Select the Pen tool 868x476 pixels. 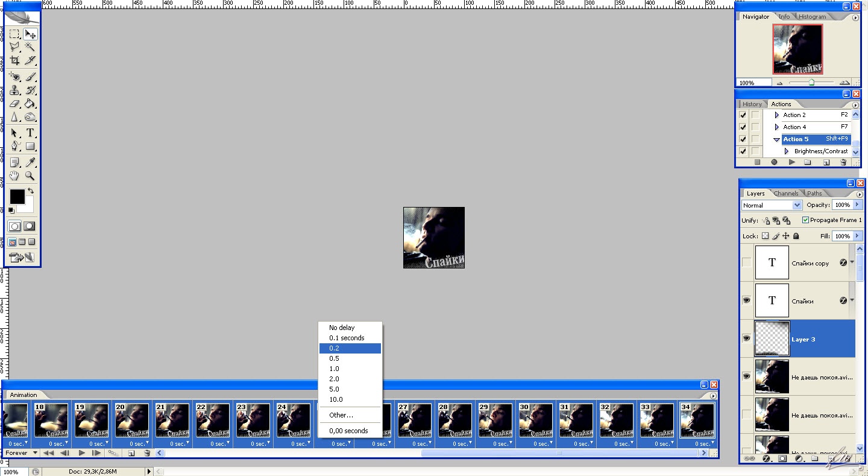coord(14,146)
